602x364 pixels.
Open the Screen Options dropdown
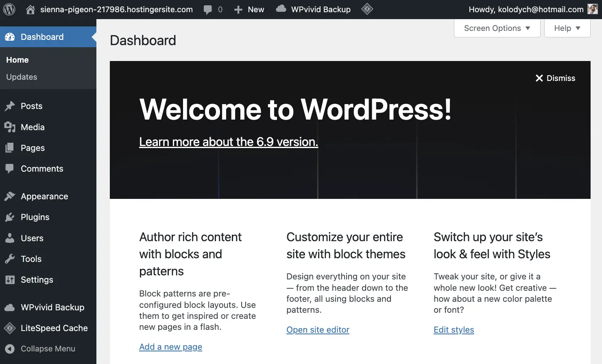click(x=497, y=28)
